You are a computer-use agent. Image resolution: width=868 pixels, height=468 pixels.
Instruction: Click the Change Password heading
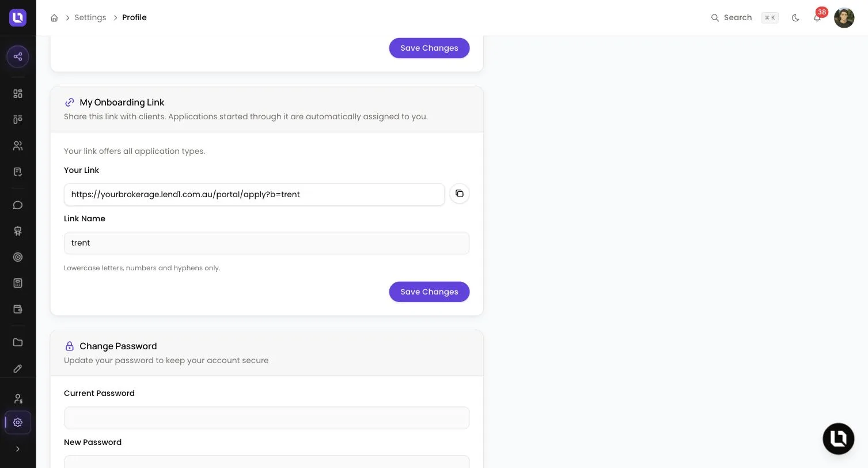pyautogui.click(x=118, y=346)
